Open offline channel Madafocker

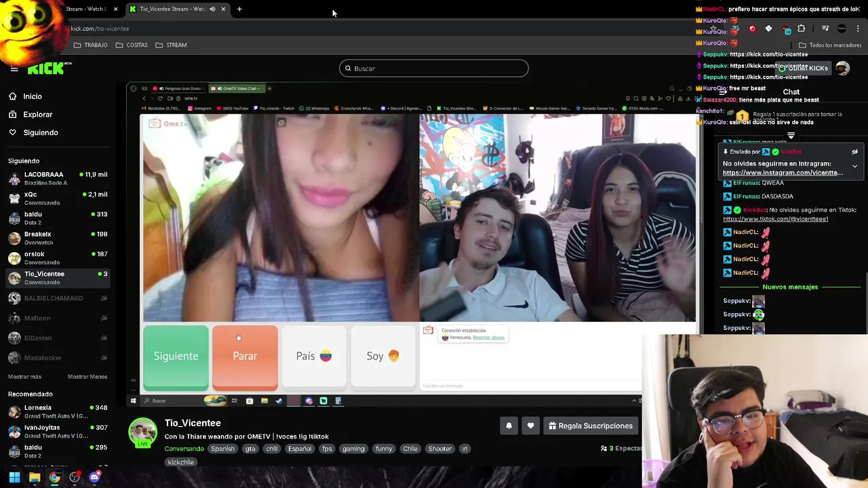(58, 358)
